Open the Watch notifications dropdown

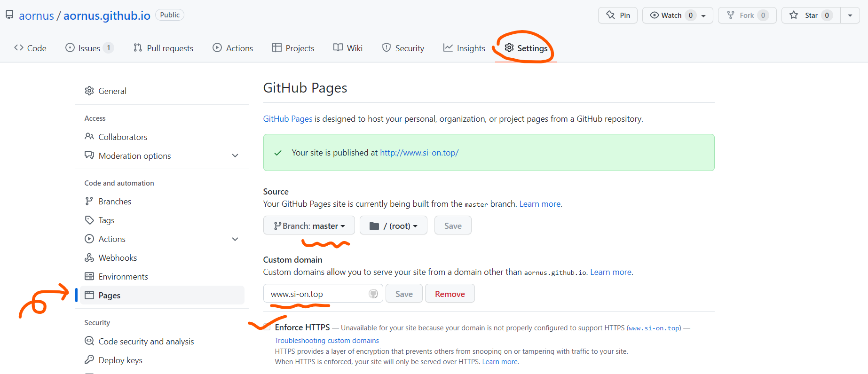point(677,15)
